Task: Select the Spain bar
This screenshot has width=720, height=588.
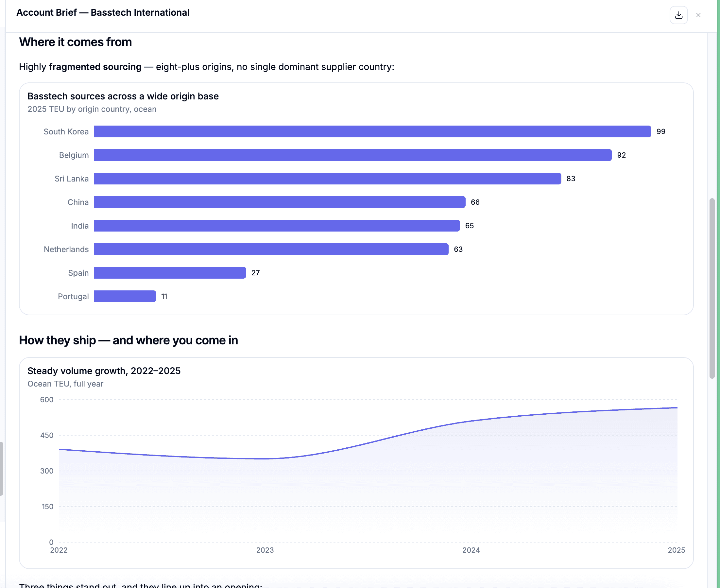Action: pos(170,273)
